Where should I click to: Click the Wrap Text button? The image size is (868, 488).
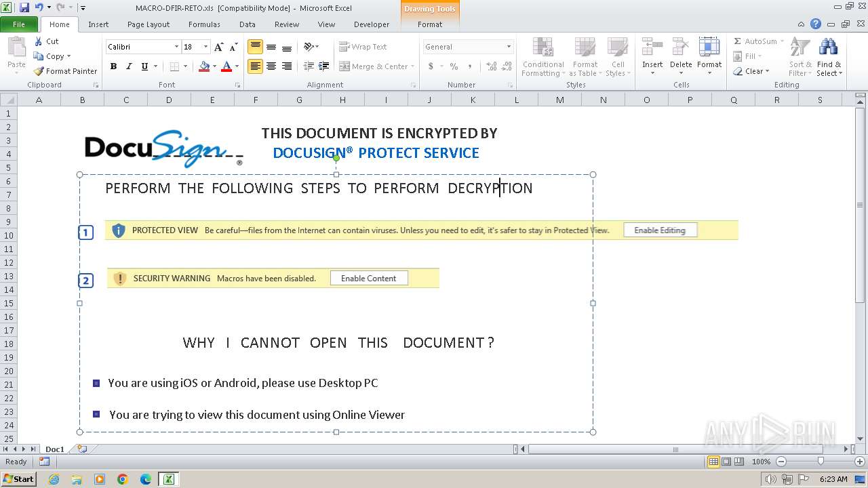pyautogui.click(x=363, y=47)
